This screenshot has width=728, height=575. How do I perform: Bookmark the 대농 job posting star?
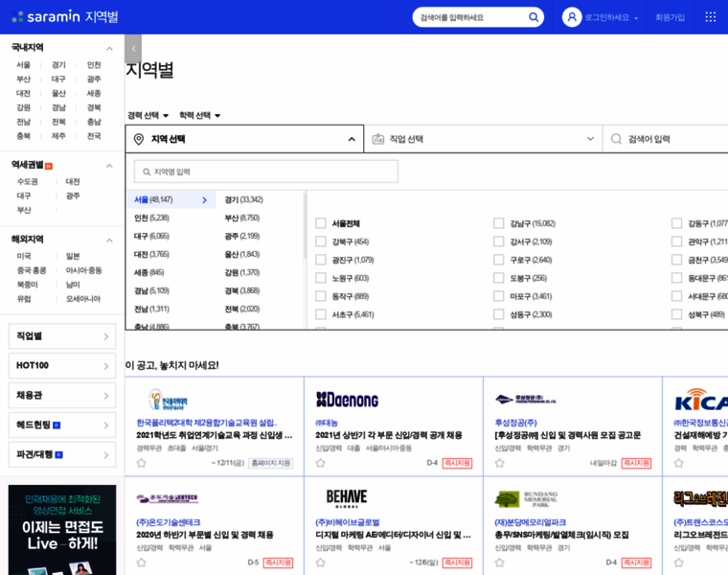tap(321, 463)
